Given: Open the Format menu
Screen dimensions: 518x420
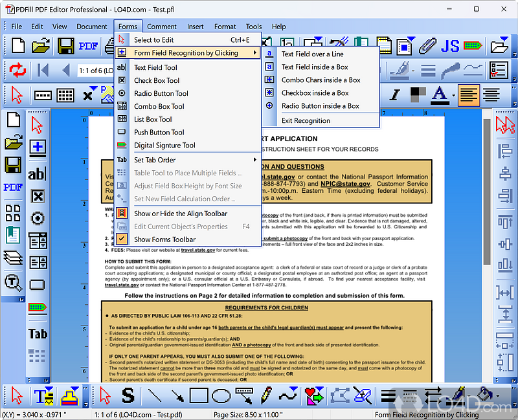Looking at the screenshot, I should tap(225, 27).
